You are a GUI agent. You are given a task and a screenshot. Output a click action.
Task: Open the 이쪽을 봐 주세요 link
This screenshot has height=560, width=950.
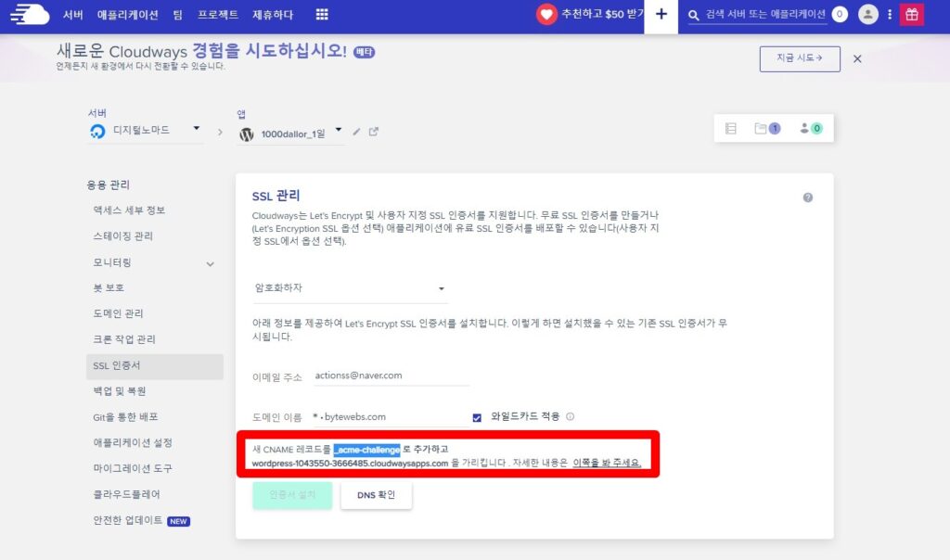click(x=607, y=463)
